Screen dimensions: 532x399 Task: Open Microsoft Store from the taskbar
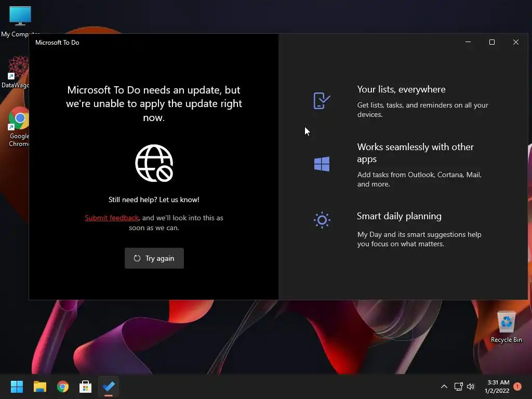[x=86, y=387]
